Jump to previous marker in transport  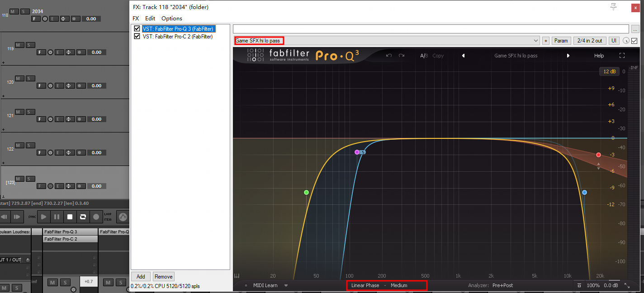(x=4, y=217)
